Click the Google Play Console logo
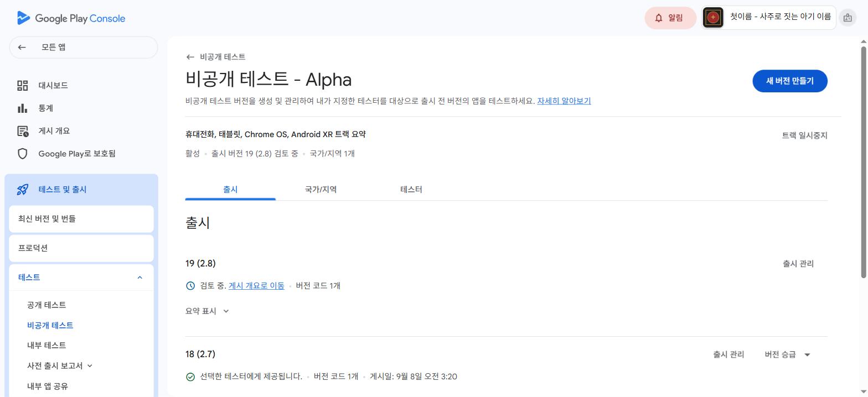 pyautogui.click(x=71, y=18)
